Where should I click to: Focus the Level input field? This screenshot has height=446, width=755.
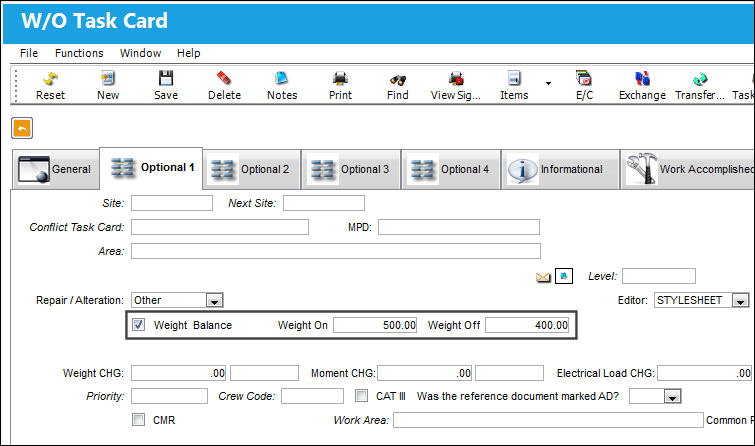click(x=659, y=276)
